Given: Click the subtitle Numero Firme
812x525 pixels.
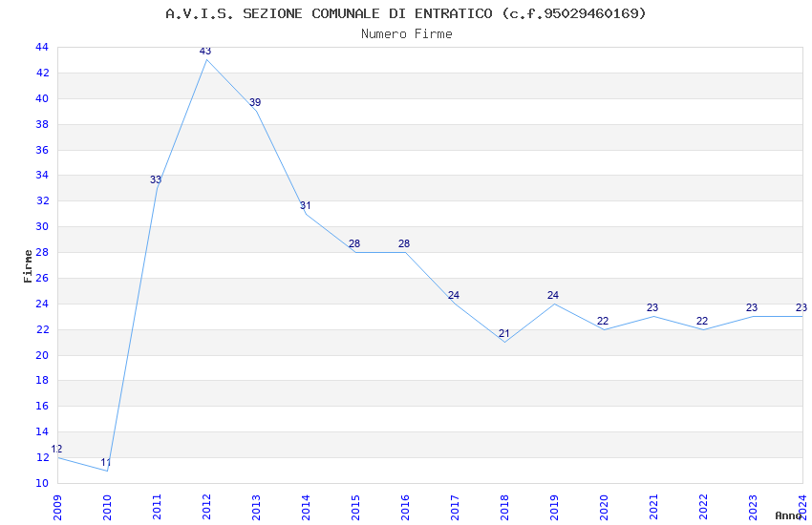Looking at the screenshot, I should [x=407, y=33].
